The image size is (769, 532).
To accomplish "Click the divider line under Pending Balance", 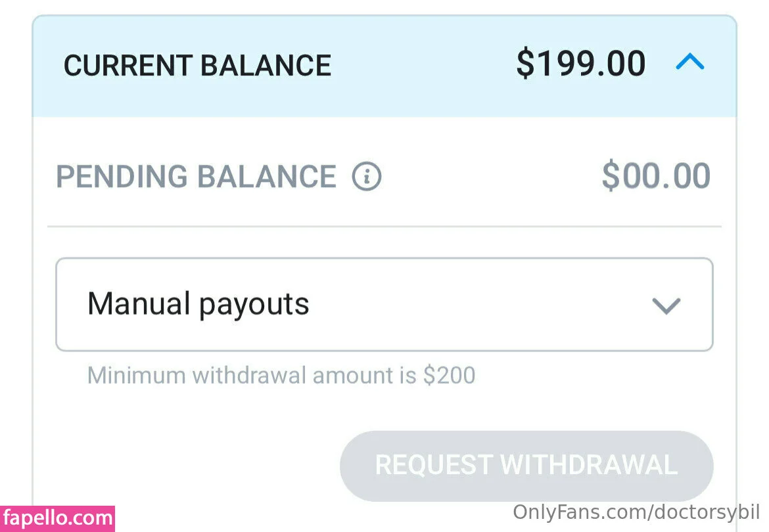I will (x=384, y=227).
